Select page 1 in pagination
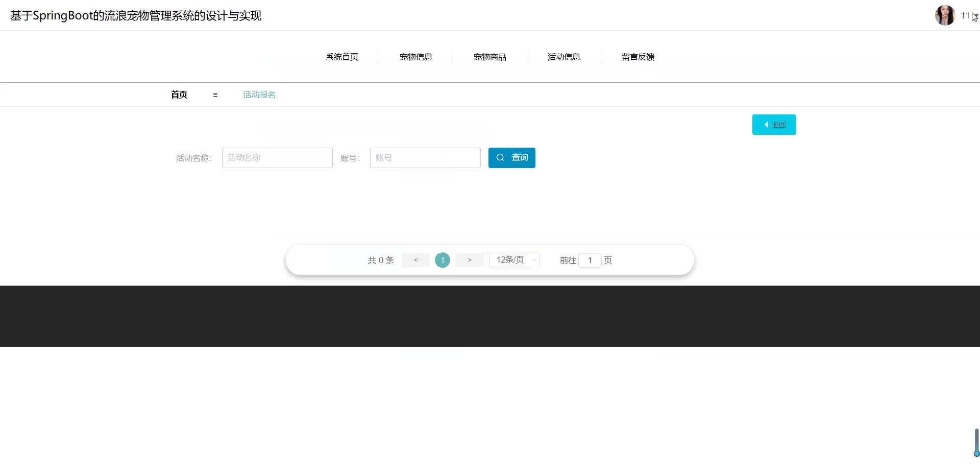980x468 pixels. 443,260
